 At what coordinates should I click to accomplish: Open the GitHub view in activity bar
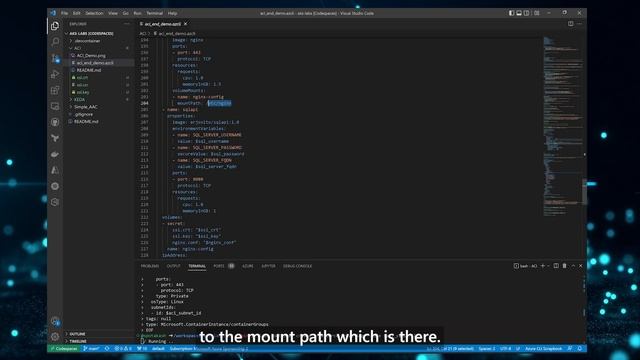tap(55, 122)
